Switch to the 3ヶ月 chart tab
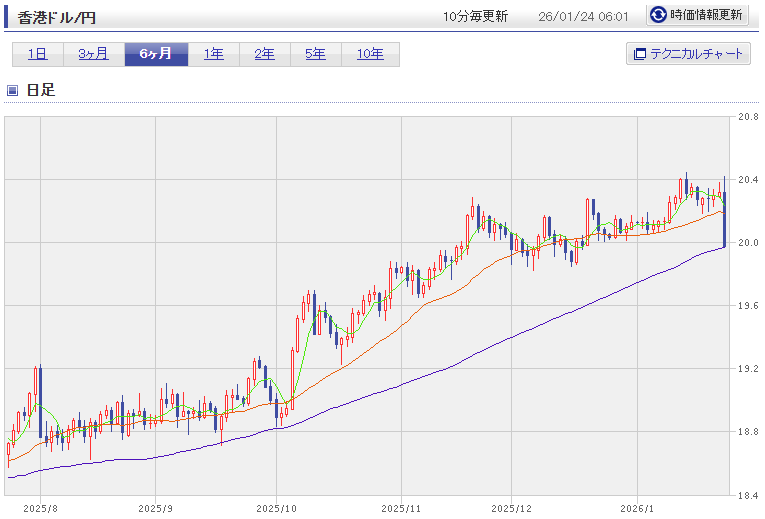This screenshot has width=765, height=519. [x=93, y=54]
